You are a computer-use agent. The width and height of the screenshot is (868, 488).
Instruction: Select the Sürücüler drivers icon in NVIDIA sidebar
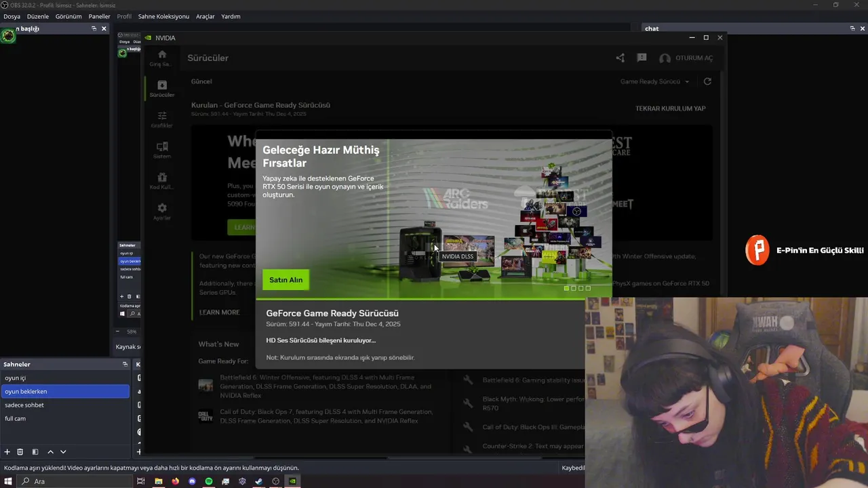(x=162, y=85)
